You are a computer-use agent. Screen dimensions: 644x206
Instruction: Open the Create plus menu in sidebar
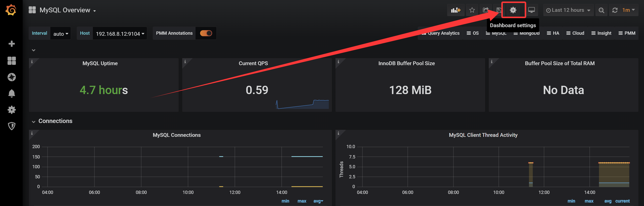point(12,44)
